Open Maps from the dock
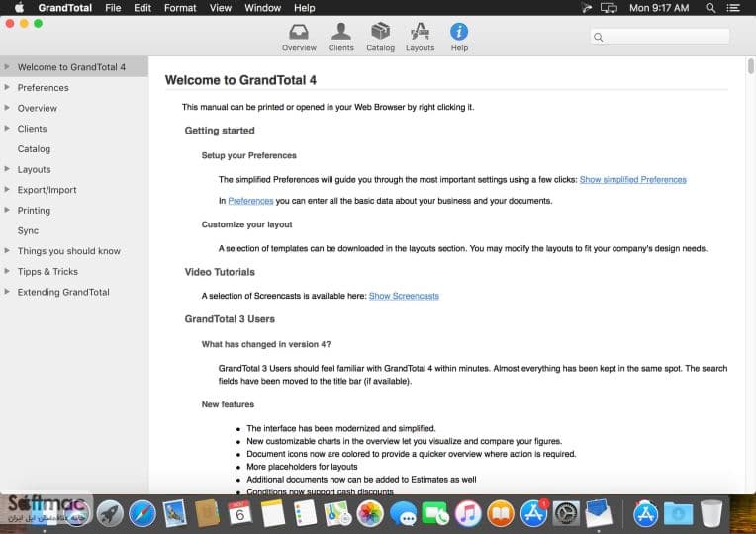 337,514
